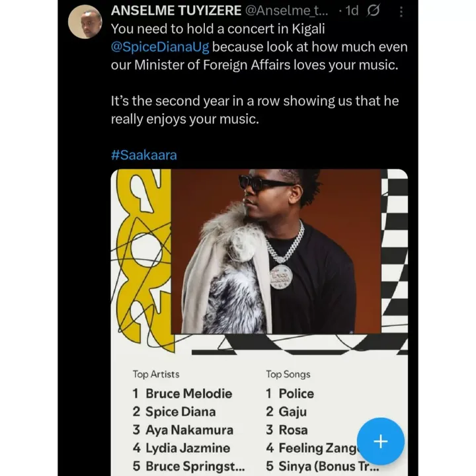Screen dimensions: 476x476
Task: Select the song Police in Top Songs
Action: (296, 394)
